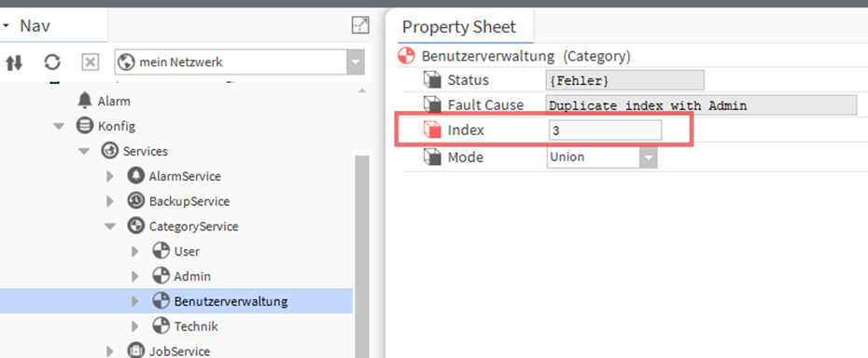Click the Nav tree vertical scrollbar
This screenshot has width=868, height=358.
pos(361,255)
